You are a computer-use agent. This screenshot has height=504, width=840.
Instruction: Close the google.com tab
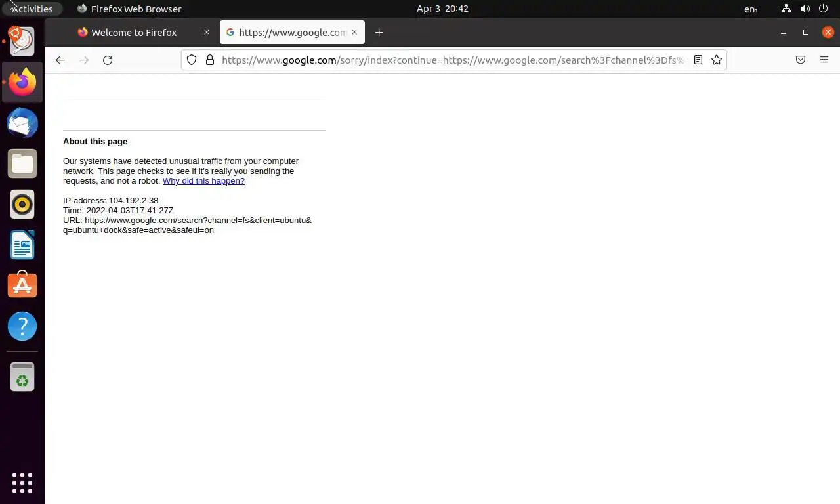[x=354, y=32]
